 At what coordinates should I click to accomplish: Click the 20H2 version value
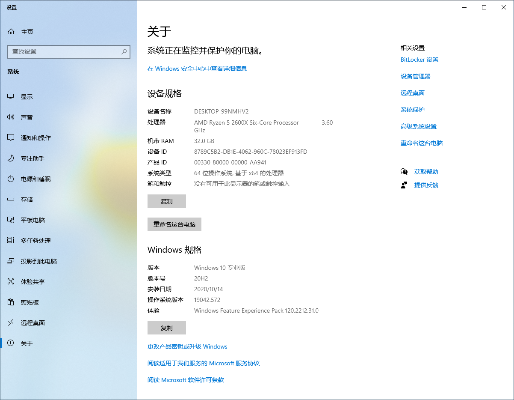point(201,278)
